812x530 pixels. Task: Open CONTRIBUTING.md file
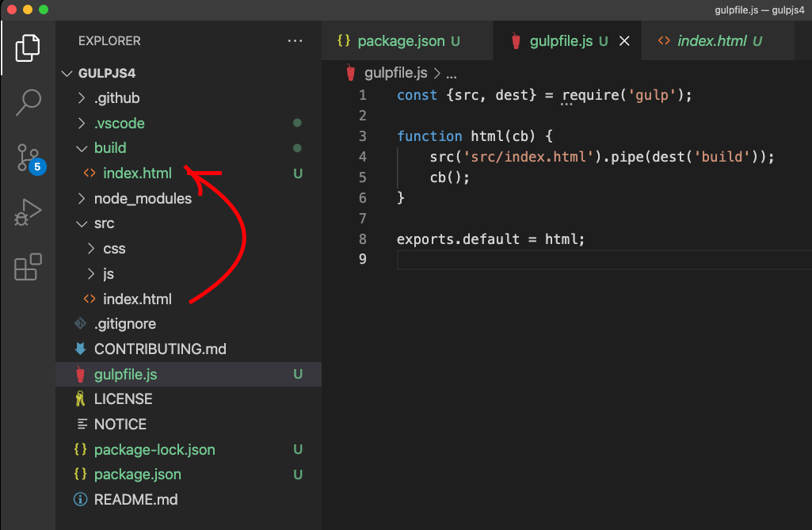189,349
